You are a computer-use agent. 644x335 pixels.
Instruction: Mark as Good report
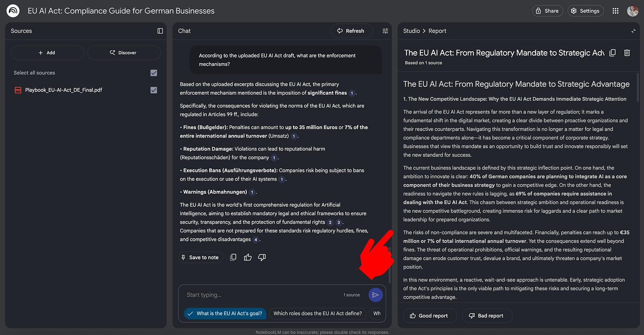pos(429,316)
